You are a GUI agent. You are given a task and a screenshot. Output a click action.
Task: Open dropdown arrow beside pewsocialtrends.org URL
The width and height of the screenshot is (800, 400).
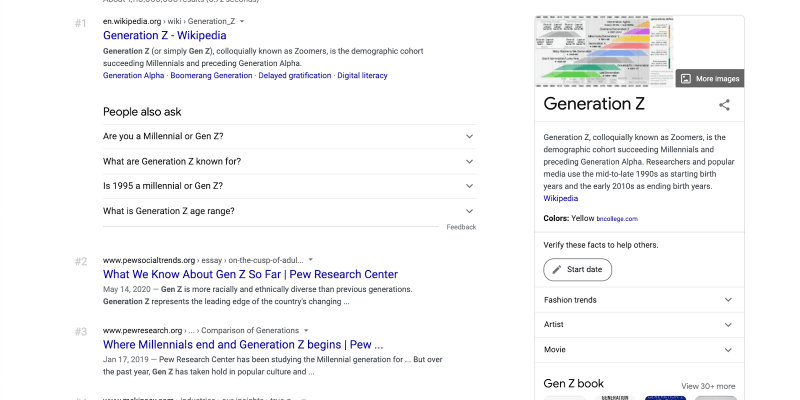(x=311, y=260)
